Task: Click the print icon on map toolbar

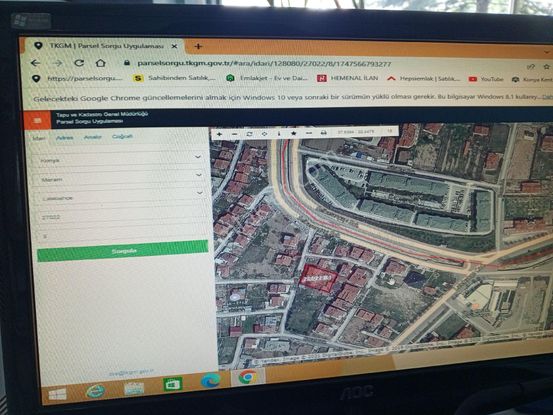Action: tap(323, 133)
